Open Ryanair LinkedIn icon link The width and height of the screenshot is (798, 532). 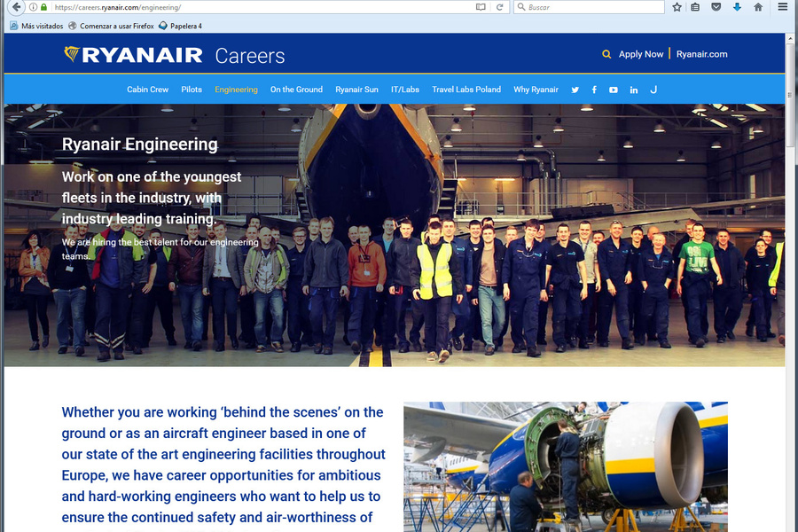pyautogui.click(x=634, y=90)
